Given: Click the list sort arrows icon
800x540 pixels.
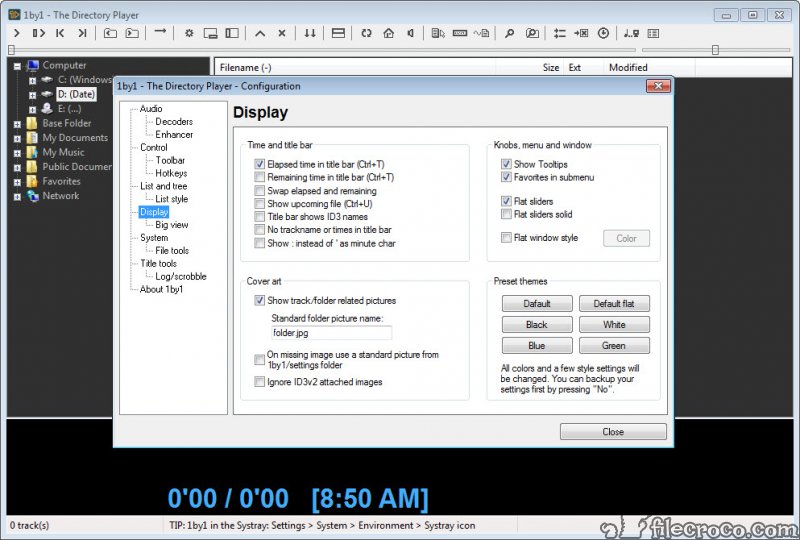Looking at the screenshot, I should pos(560,33).
